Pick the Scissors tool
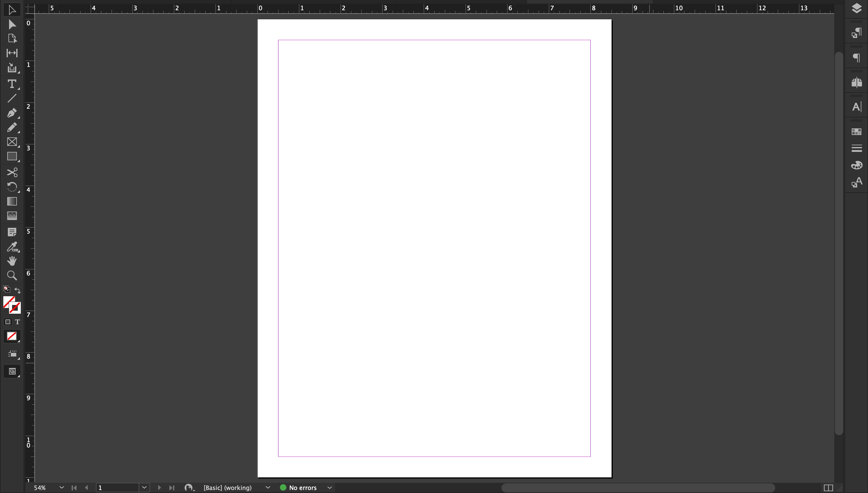This screenshot has height=493, width=868. [x=12, y=172]
